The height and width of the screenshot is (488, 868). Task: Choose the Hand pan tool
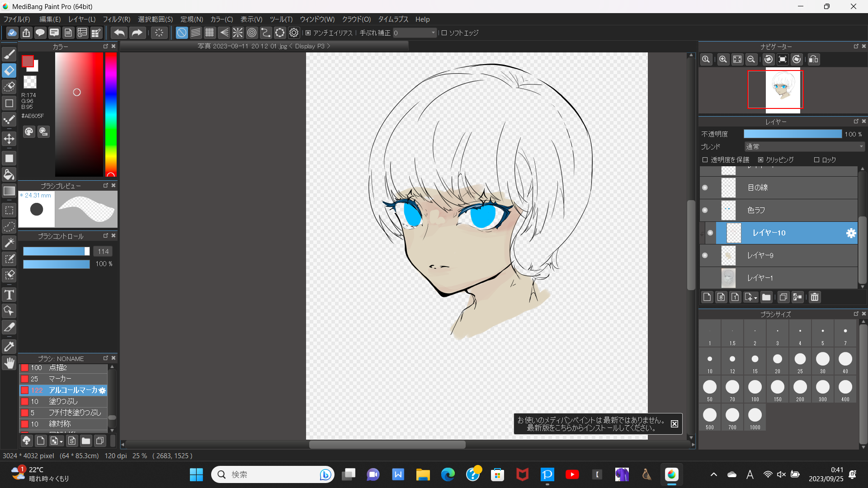tap(9, 363)
